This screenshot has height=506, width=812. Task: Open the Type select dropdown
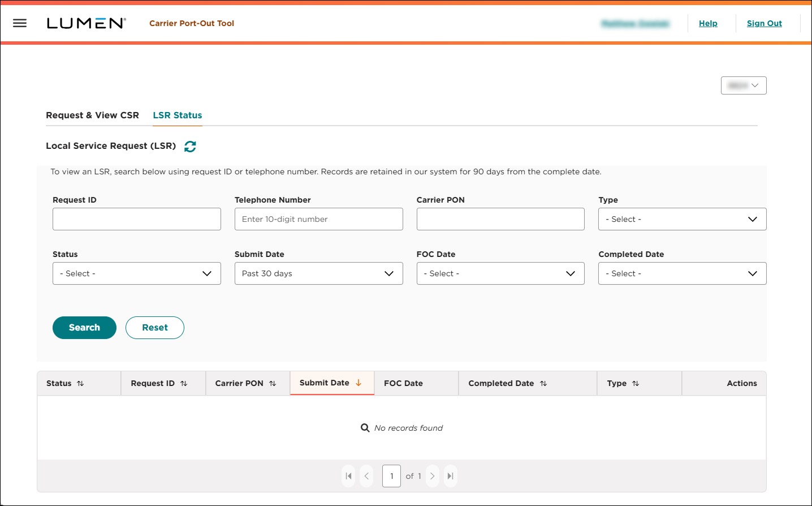(x=682, y=219)
